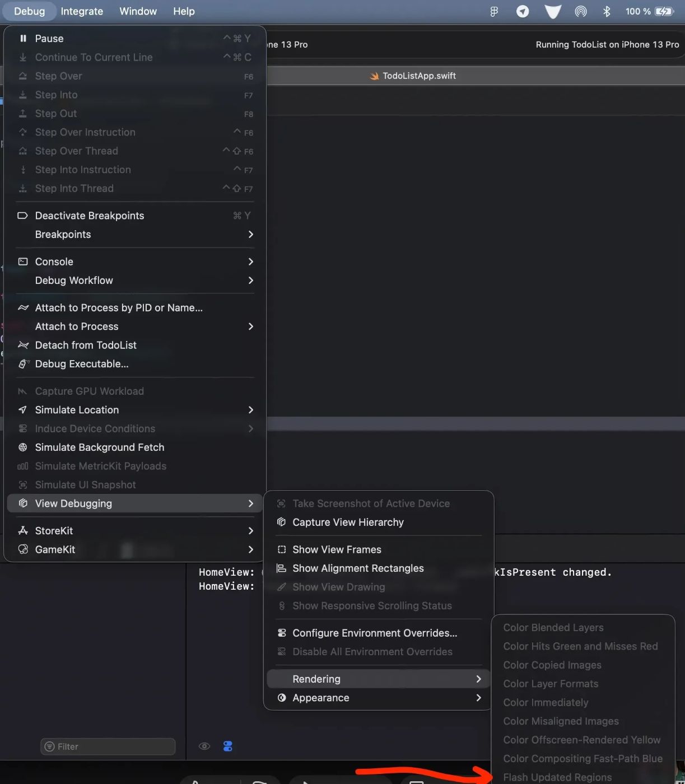Click the Show View Frames icon
Image resolution: width=685 pixels, height=784 pixels.
[x=281, y=550]
